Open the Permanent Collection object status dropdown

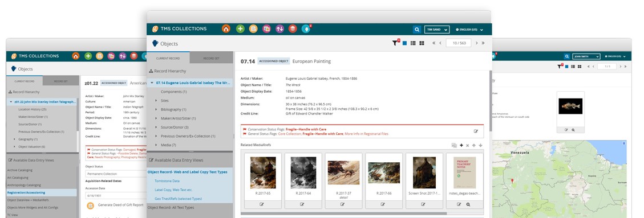coord(116,174)
